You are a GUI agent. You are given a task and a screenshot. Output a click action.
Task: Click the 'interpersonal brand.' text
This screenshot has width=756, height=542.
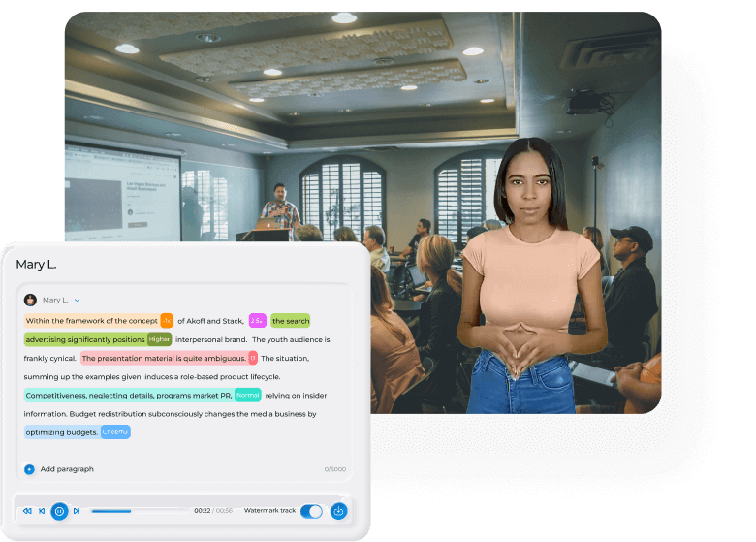click(211, 339)
